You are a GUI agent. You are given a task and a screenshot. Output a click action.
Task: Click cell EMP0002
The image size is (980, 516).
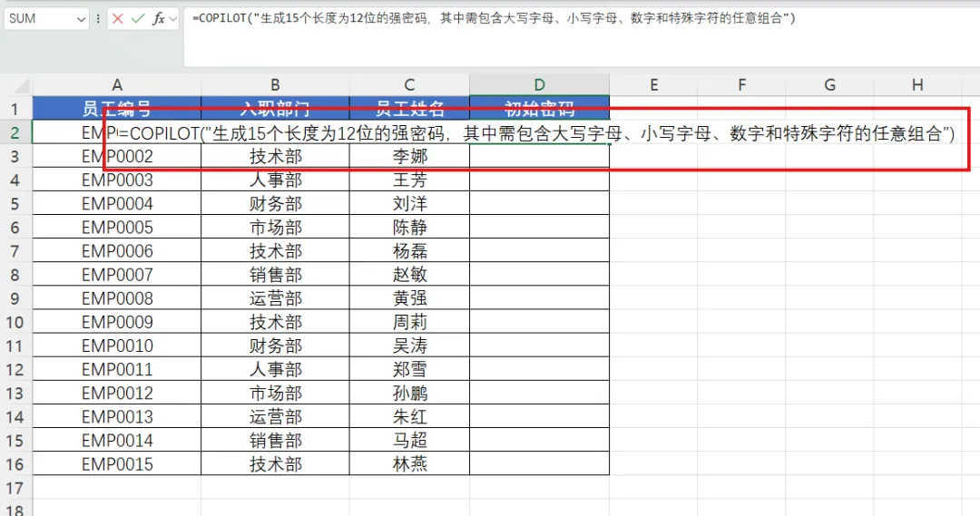pos(117,156)
